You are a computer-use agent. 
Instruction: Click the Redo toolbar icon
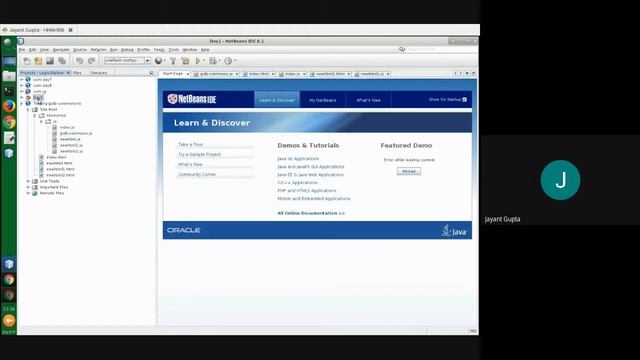click(x=91, y=61)
